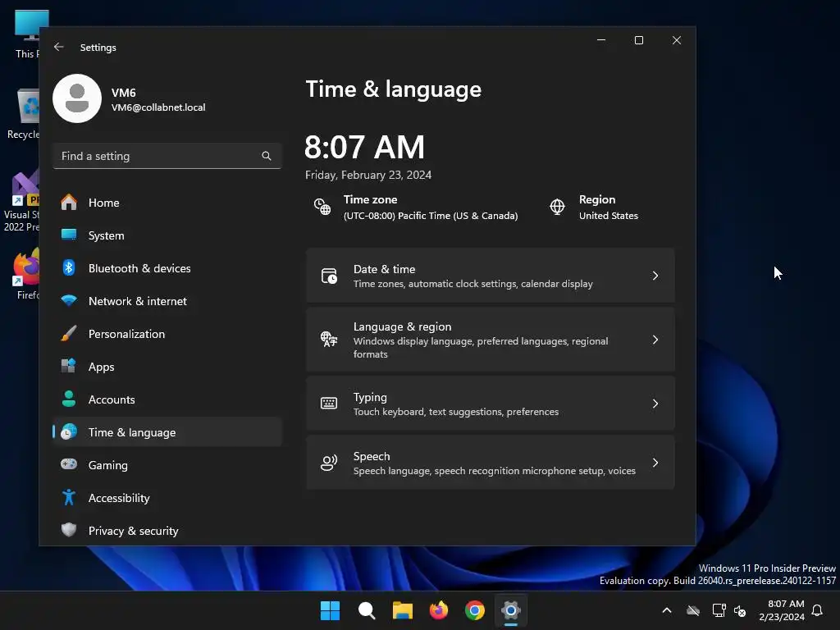840x630 pixels.
Task: Open Accounts settings label
Action: point(112,399)
